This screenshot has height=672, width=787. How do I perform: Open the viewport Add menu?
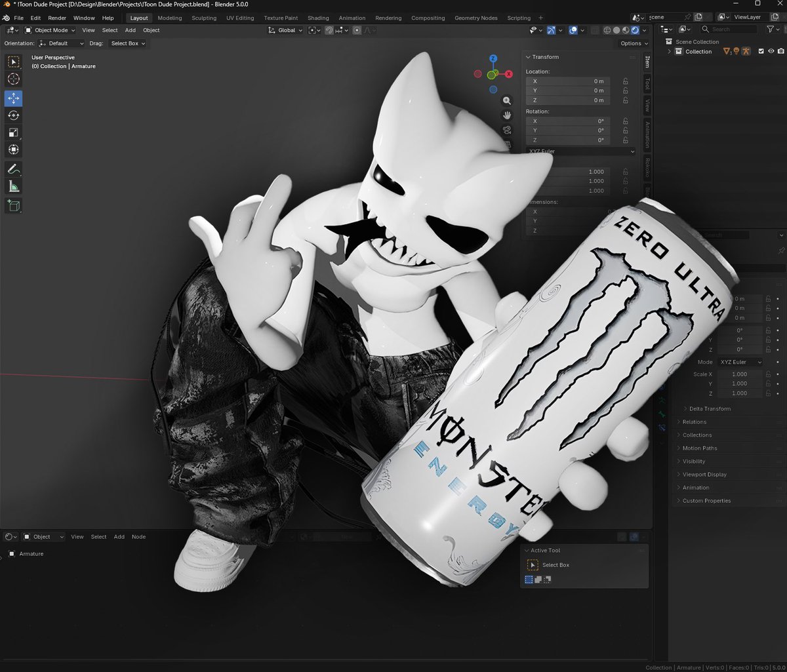tap(131, 30)
